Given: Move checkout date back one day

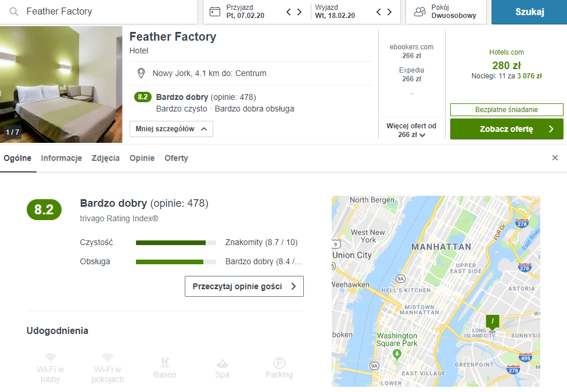Looking at the screenshot, I should [x=379, y=12].
